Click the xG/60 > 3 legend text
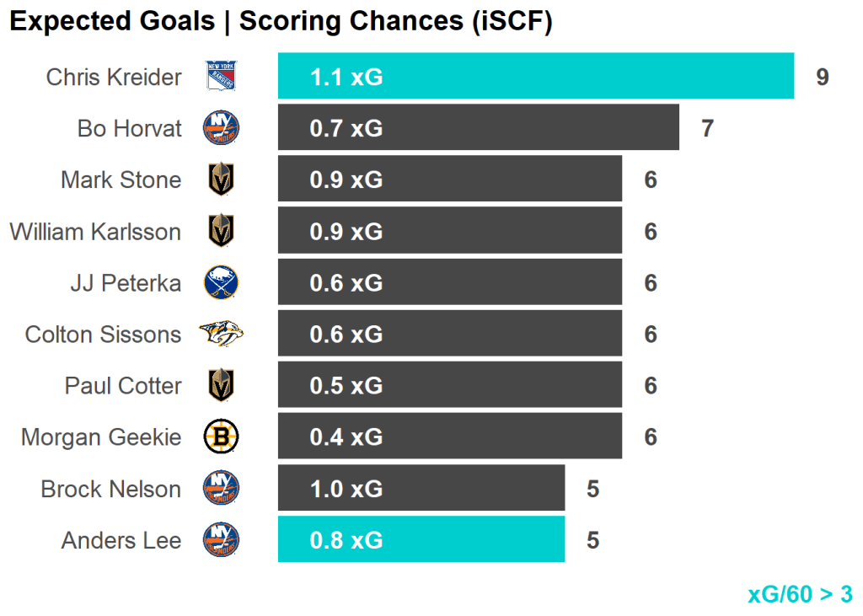863x616 pixels. click(800, 594)
